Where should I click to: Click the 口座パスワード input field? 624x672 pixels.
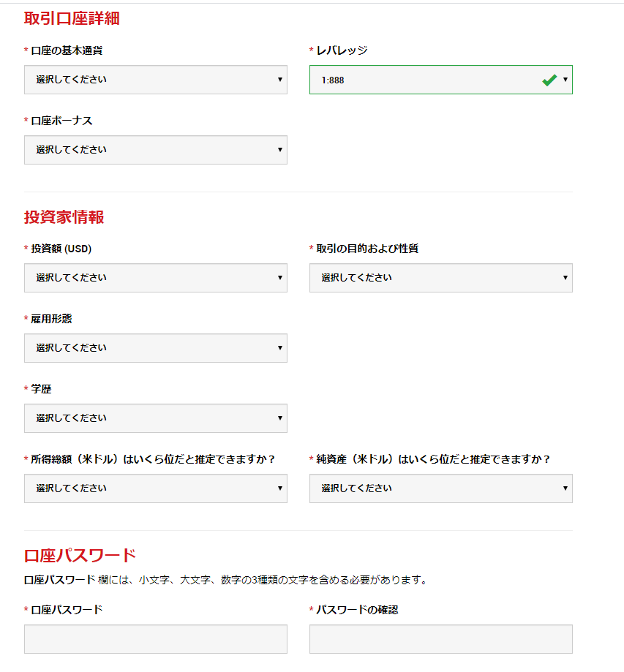pyautogui.click(x=156, y=639)
